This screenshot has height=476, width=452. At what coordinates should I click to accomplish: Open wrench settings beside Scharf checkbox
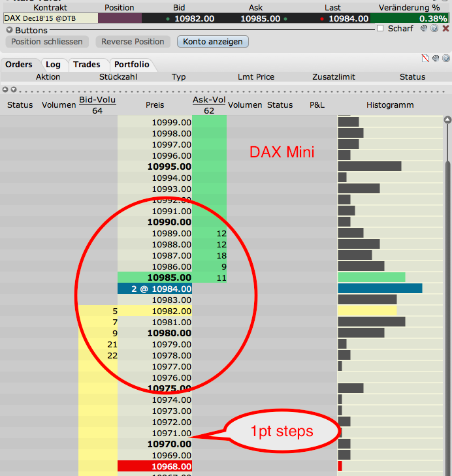pos(424,28)
